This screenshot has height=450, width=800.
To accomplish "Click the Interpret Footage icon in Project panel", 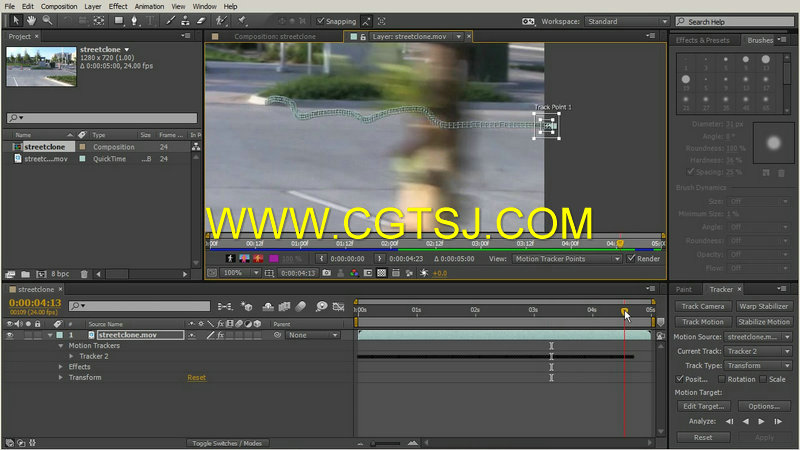I will pos(10,274).
